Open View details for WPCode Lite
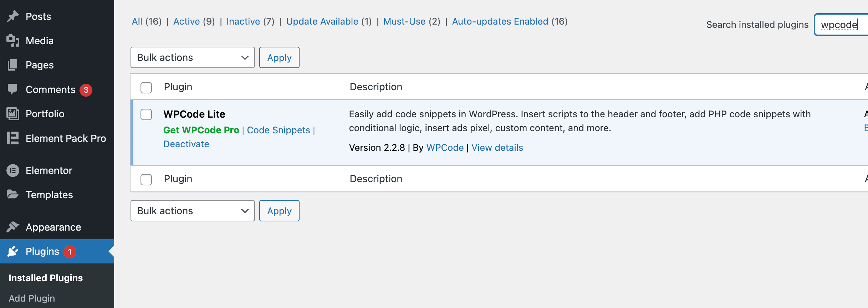Viewport: 868px width, 308px height. [497, 147]
